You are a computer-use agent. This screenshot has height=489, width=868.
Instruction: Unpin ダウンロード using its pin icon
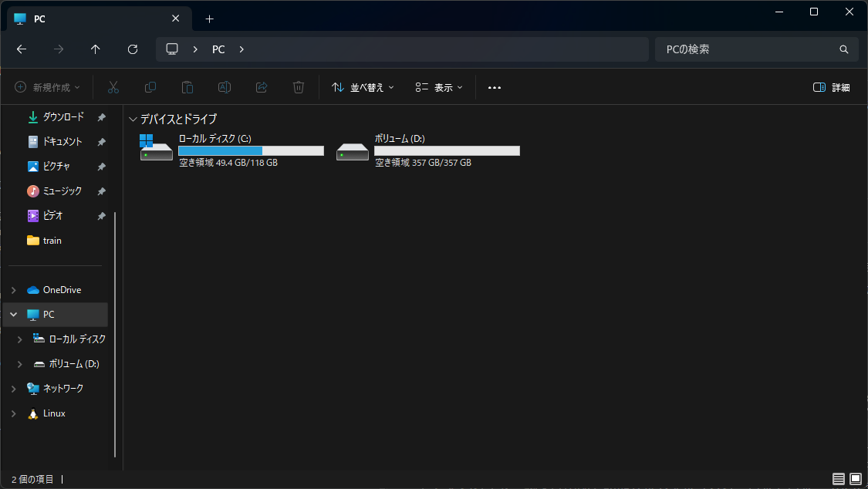click(101, 117)
